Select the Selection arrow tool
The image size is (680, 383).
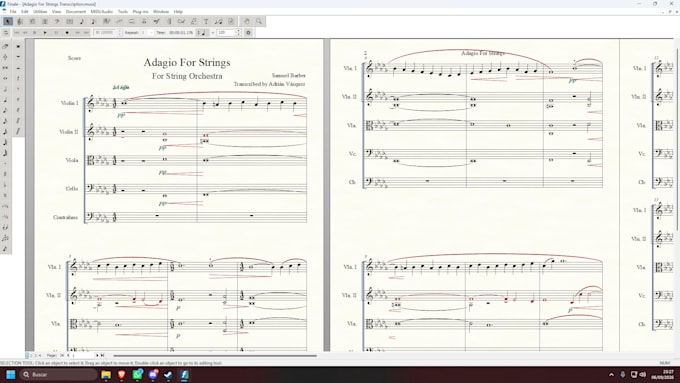point(8,21)
